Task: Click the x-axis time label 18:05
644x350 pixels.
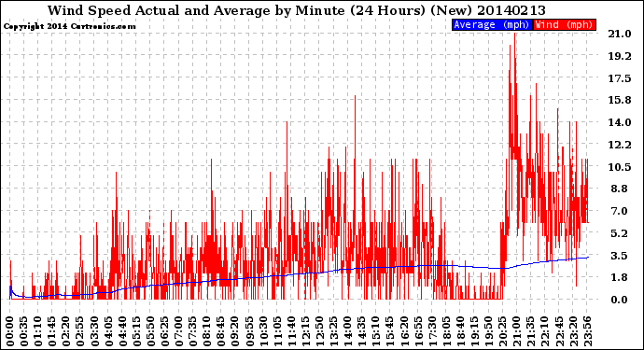Action: coord(446,331)
